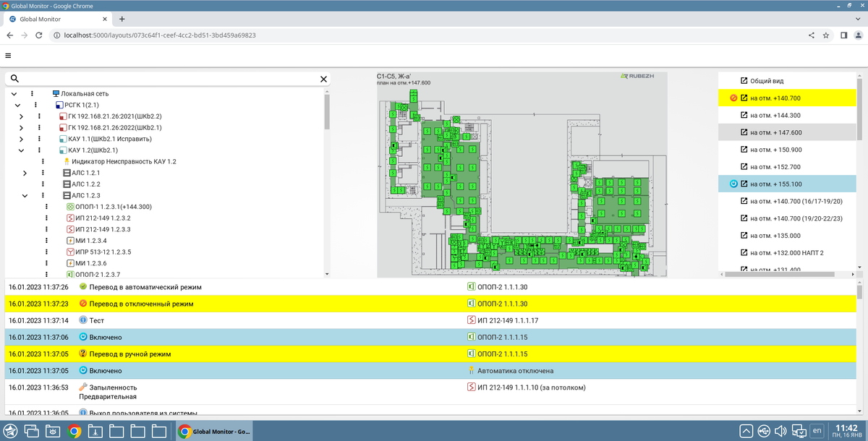Collapse the РСГК 1(2.1) node

coord(18,105)
